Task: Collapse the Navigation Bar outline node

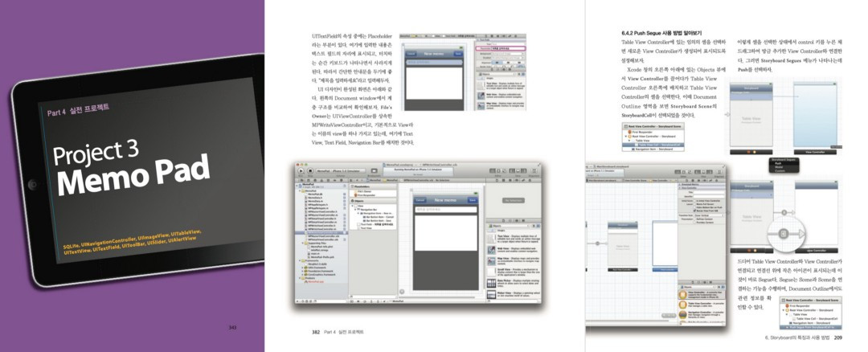Action: [x=355, y=209]
